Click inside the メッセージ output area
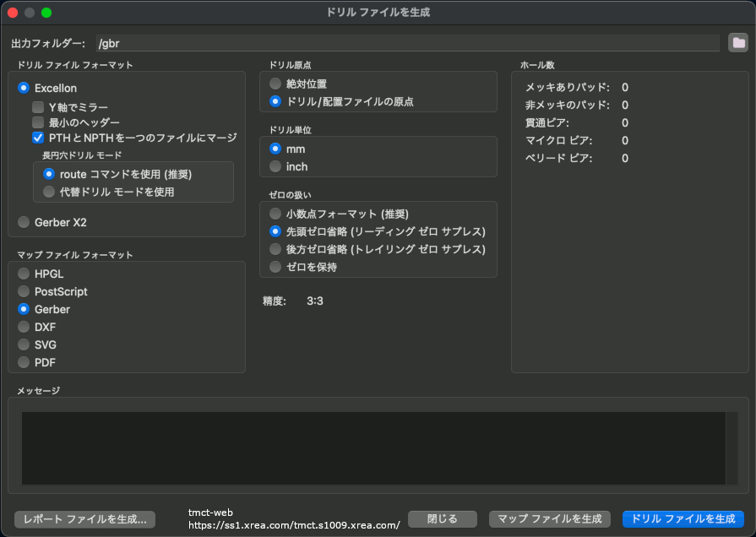This screenshot has height=537, width=756. click(373, 448)
